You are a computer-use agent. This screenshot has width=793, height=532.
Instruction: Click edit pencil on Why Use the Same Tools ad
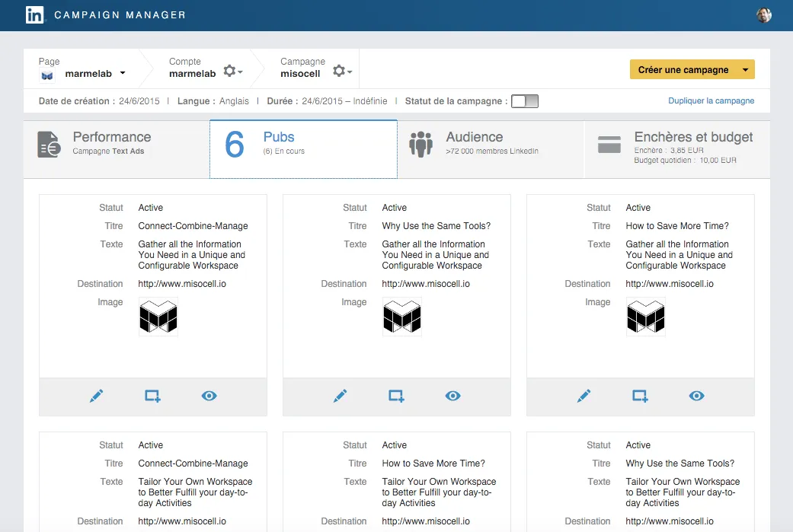[x=340, y=396]
